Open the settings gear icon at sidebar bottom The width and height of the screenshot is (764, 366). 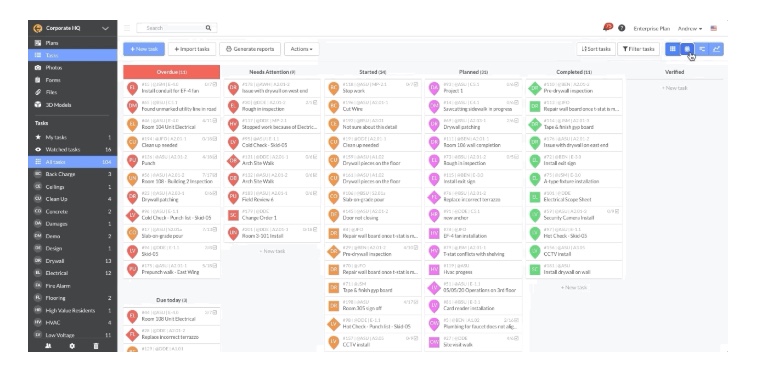(72, 346)
